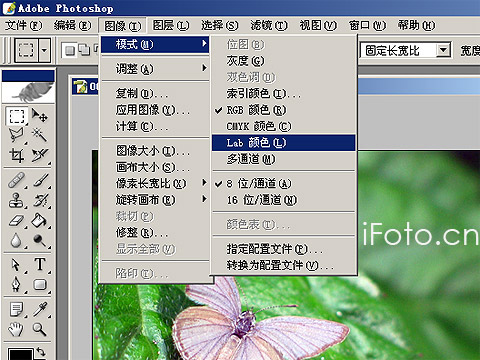Select the Hand tool

click(17, 329)
